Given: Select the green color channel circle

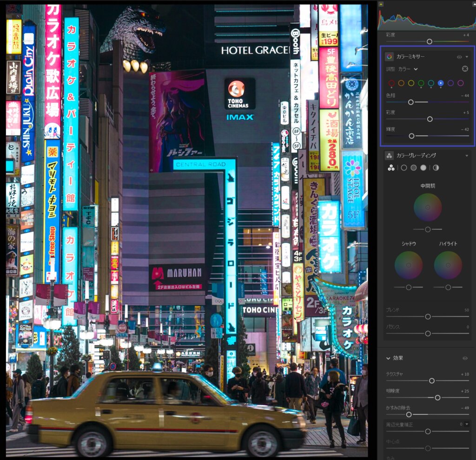Looking at the screenshot, I should (x=421, y=83).
